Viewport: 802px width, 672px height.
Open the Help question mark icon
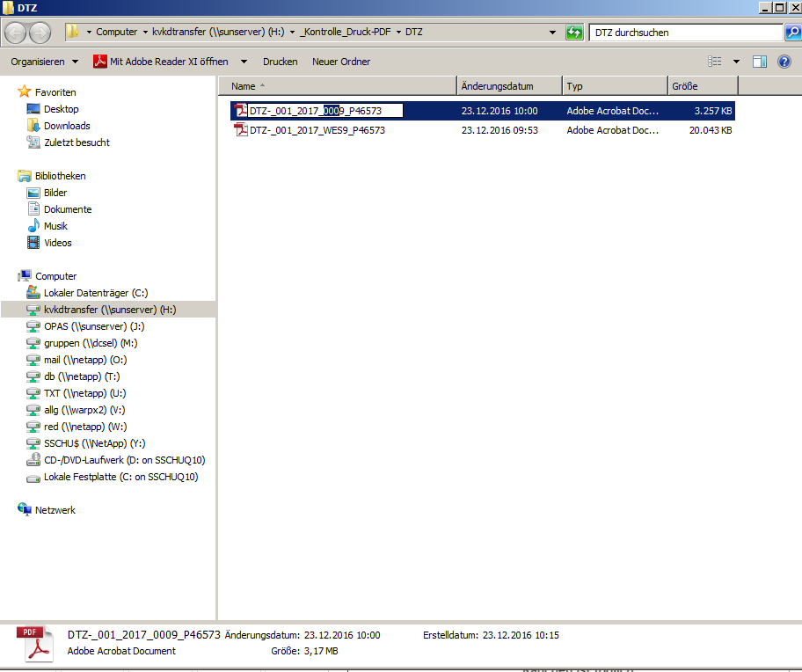click(x=784, y=62)
